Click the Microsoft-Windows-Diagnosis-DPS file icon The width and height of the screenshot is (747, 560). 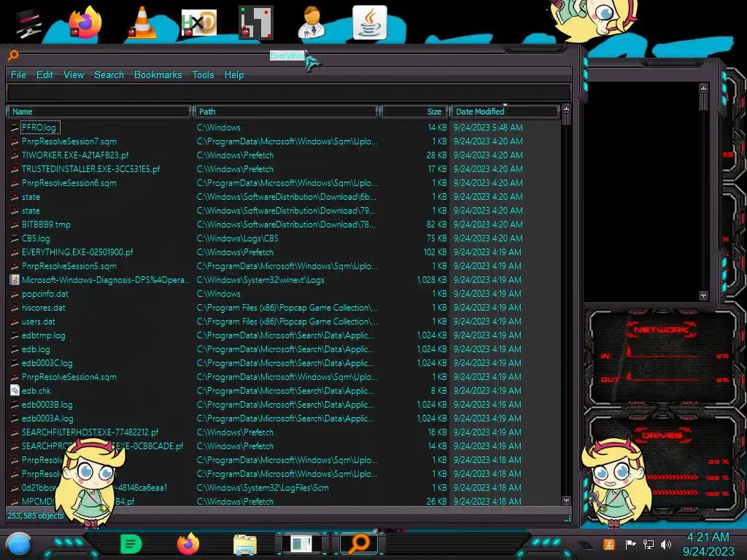pyautogui.click(x=15, y=280)
